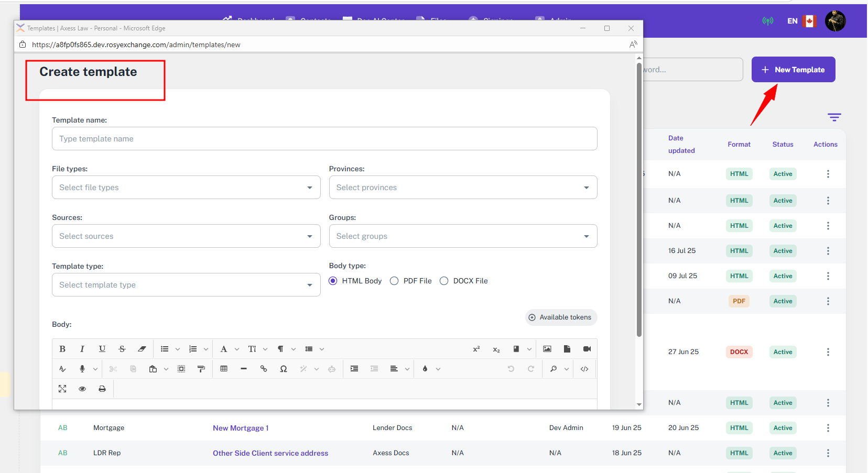Switch editor to fullscreen mode
The image size is (868, 473).
click(x=62, y=389)
